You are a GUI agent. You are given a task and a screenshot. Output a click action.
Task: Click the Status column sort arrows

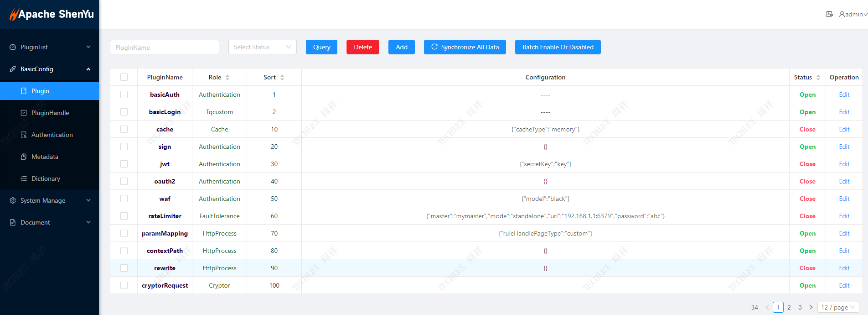[818, 78]
